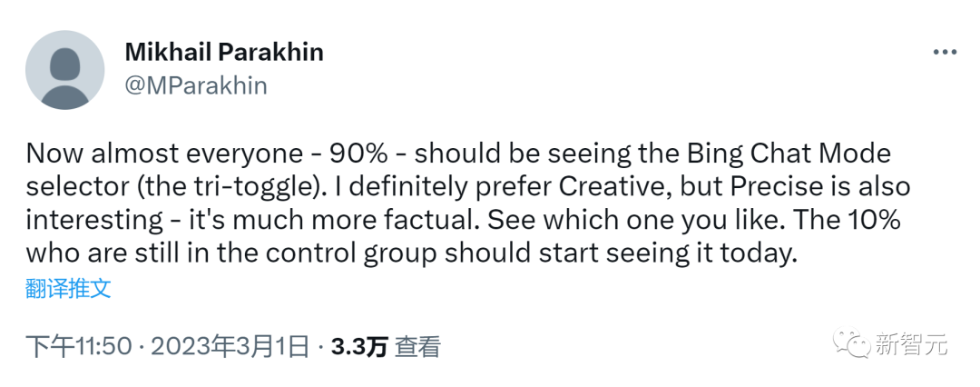Click the 3.3万 view count number

pos(359,346)
